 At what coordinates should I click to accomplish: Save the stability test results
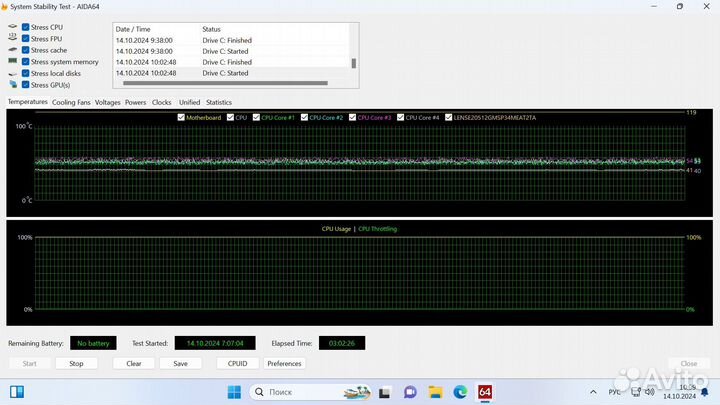[180, 363]
